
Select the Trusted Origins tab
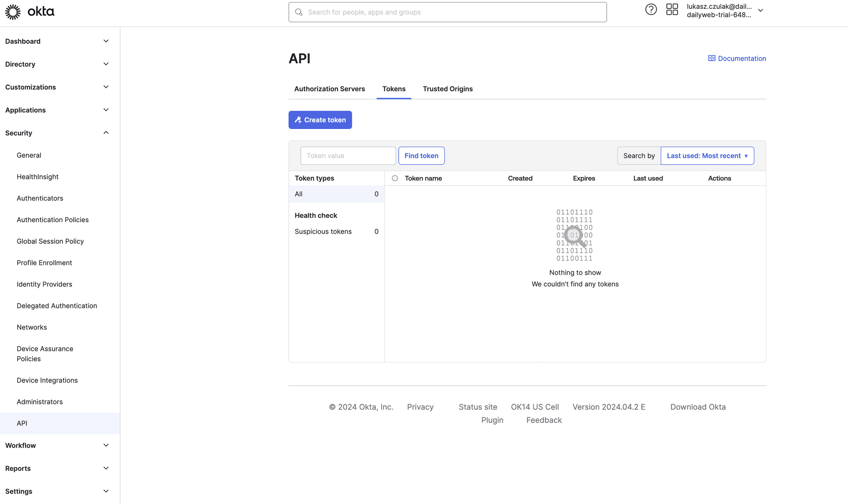pyautogui.click(x=447, y=89)
